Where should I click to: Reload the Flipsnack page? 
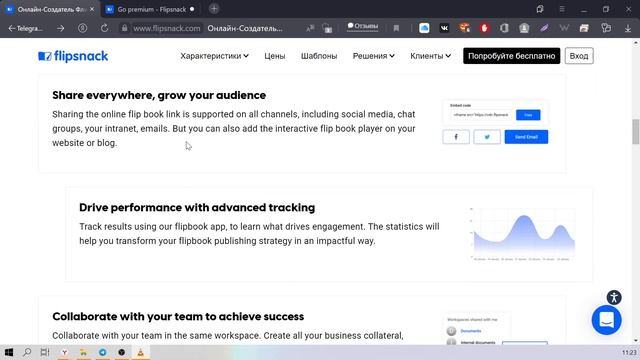104,28
